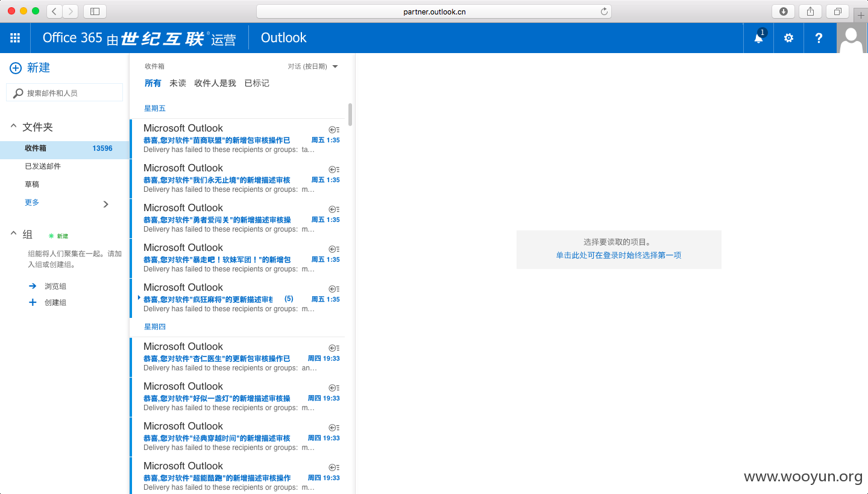Open the Safari downloads button
This screenshot has height=494, width=868.
[x=783, y=11]
